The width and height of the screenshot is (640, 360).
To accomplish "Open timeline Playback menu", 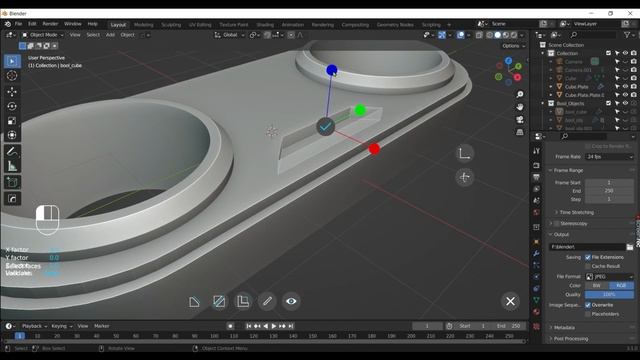I will pos(33,326).
